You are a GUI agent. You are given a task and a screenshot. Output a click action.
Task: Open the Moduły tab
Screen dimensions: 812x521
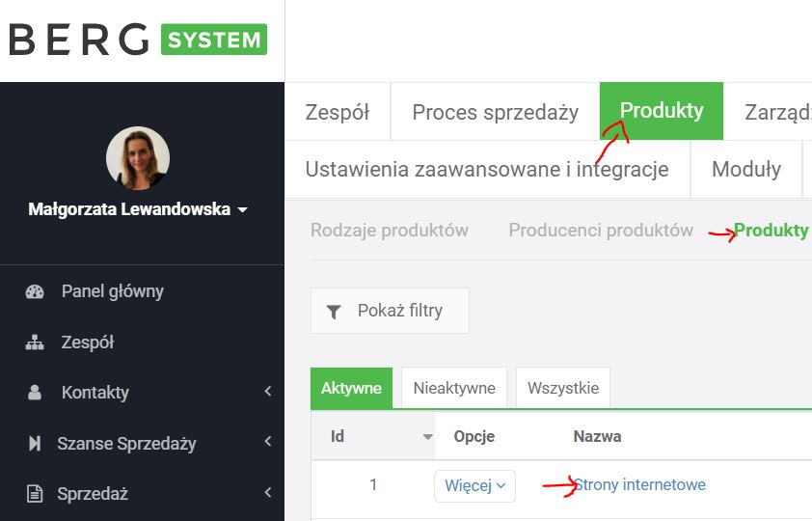(745, 170)
